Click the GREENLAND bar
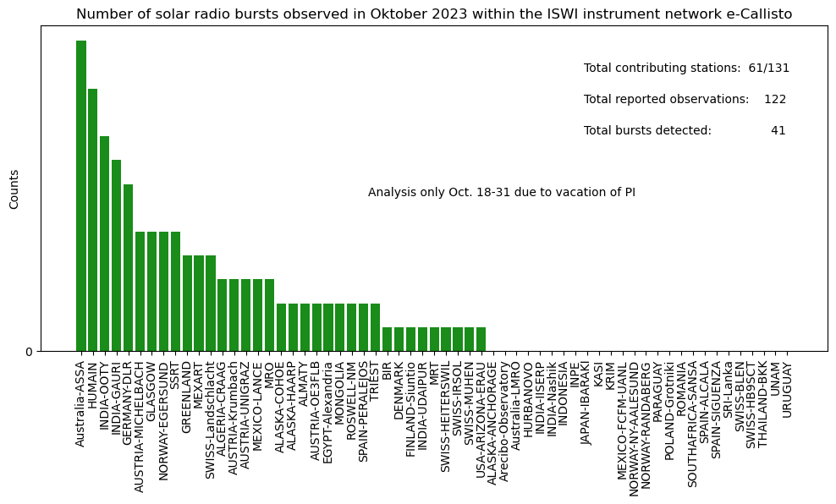The width and height of the screenshot is (836, 504). click(x=187, y=303)
